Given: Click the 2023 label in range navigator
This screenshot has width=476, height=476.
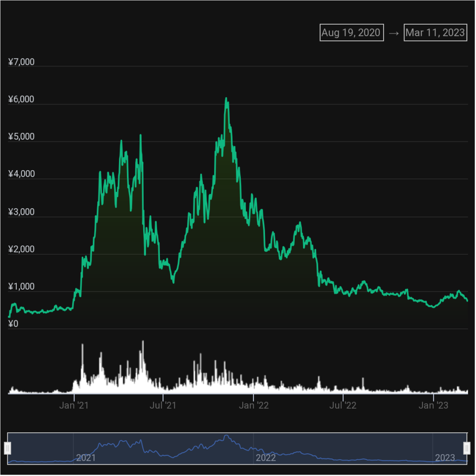Looking at the screenshot, I should pos(445,457).
